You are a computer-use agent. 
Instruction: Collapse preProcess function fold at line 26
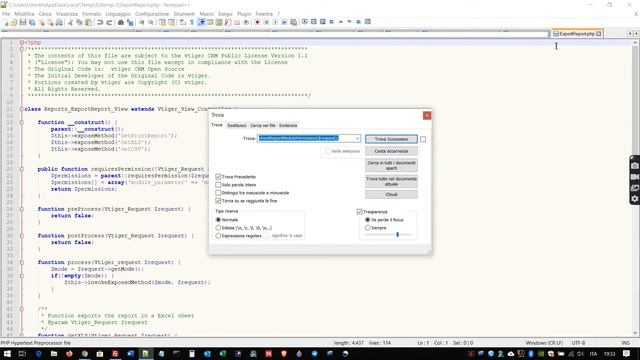point(22,209)
